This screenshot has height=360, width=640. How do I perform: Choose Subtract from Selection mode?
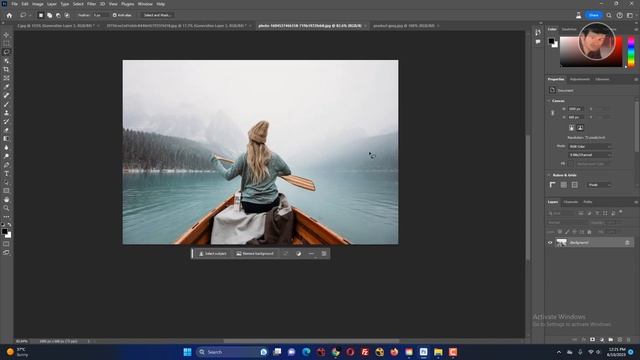coord(58,15)
